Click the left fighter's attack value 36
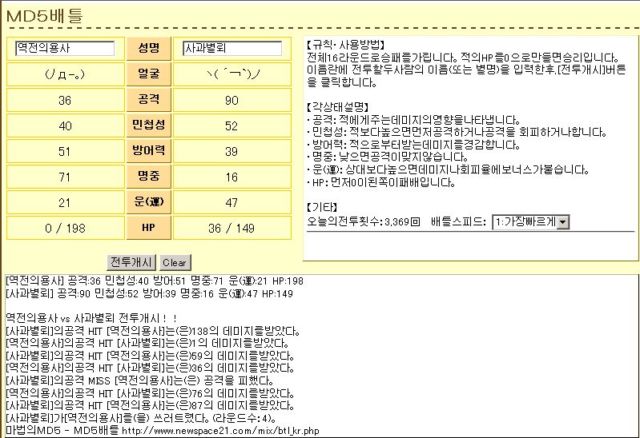This screenshot has height=438, width=640. (65, 100)
